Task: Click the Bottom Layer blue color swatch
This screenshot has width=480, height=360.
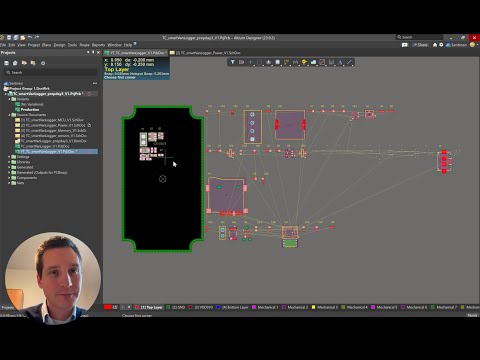Action: (218, 307)
